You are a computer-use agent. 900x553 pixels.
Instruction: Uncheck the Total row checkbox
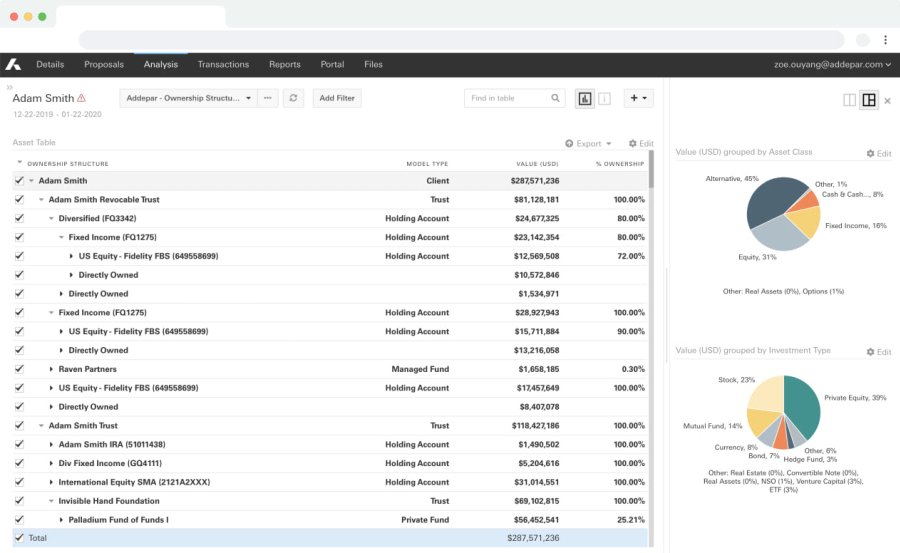19,538
